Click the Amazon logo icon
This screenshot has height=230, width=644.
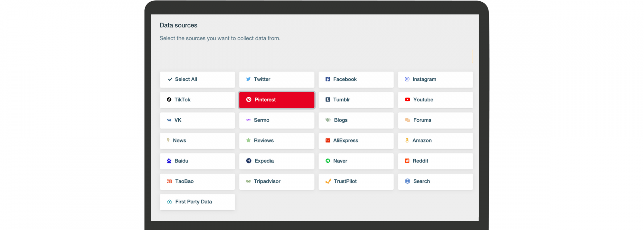407,140
